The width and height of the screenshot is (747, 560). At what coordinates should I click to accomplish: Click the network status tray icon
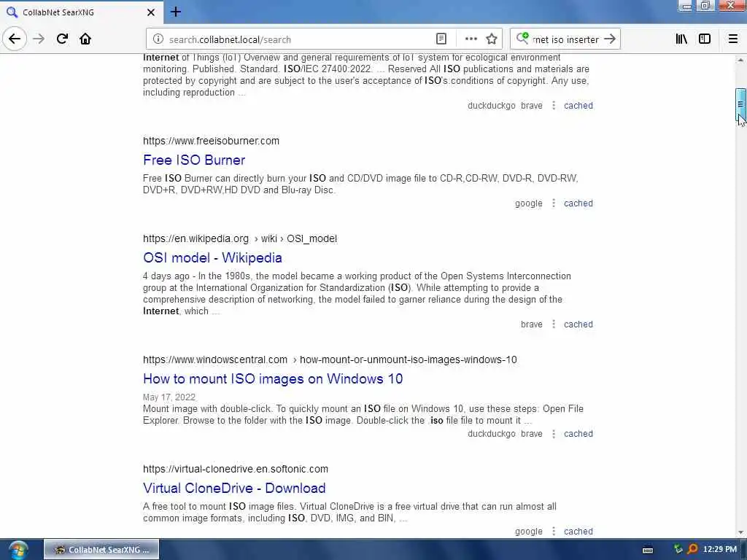[678, 550]
